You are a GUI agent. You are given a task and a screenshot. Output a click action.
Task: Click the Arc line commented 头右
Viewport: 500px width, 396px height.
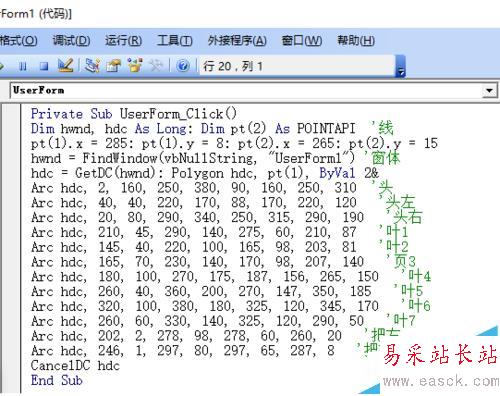click(197, 217)
